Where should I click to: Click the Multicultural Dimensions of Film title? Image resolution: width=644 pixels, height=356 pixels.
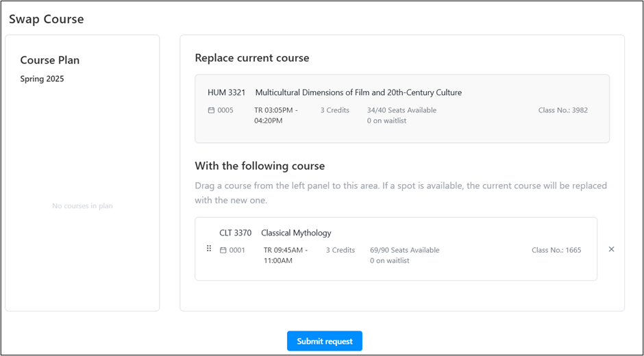click(x=358, y=92)
